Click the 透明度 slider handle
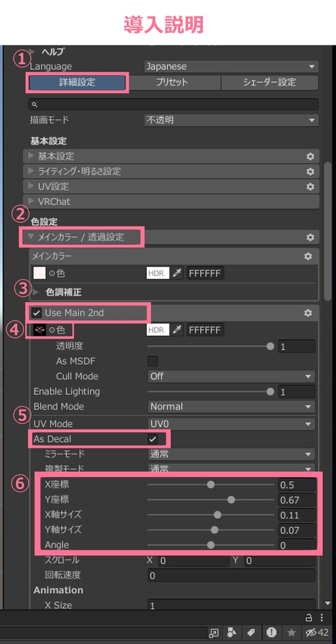Image resolution: width=336 pixels, height=644 pixels. pyautogui.click(x=270, y=347)
